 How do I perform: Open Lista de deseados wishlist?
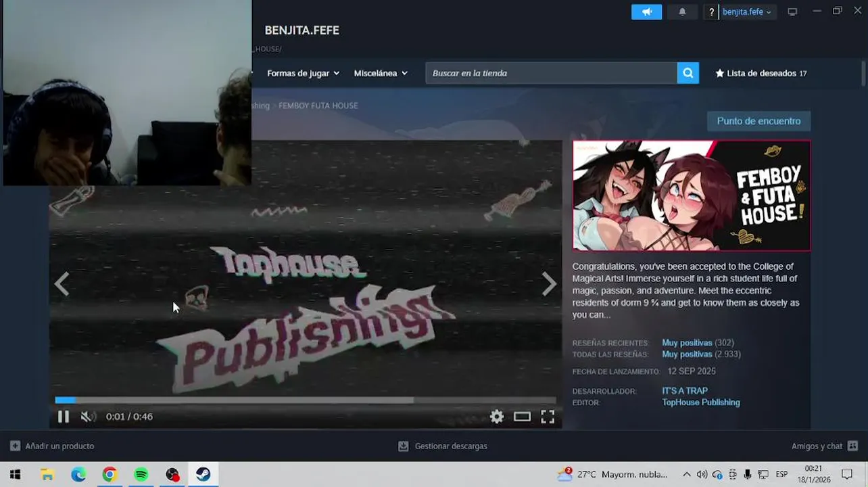761,73
